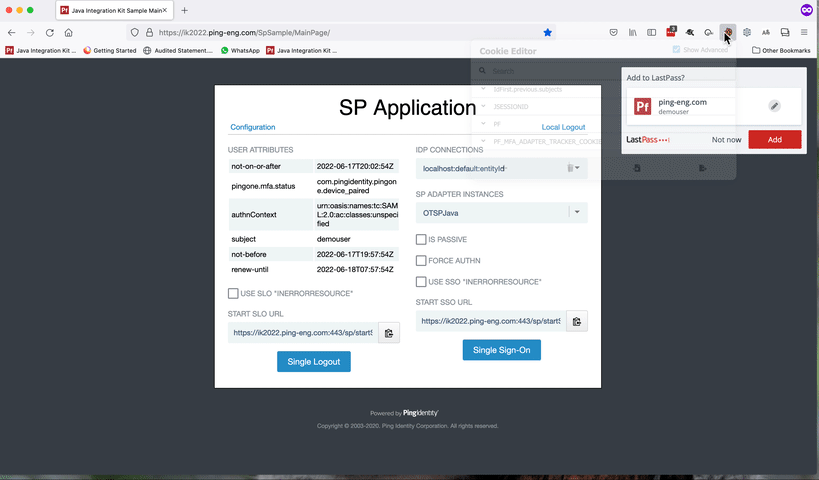Add the login to LastPass
The height and width of the screenshot is (480, 819).
775,139
